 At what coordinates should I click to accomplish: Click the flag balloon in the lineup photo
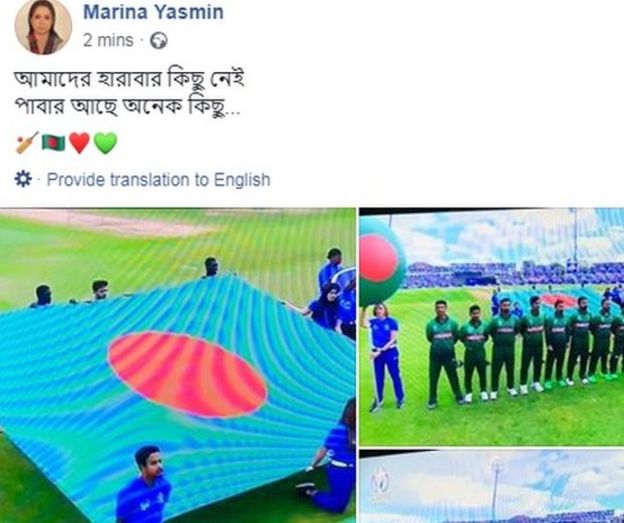point(381,261)
